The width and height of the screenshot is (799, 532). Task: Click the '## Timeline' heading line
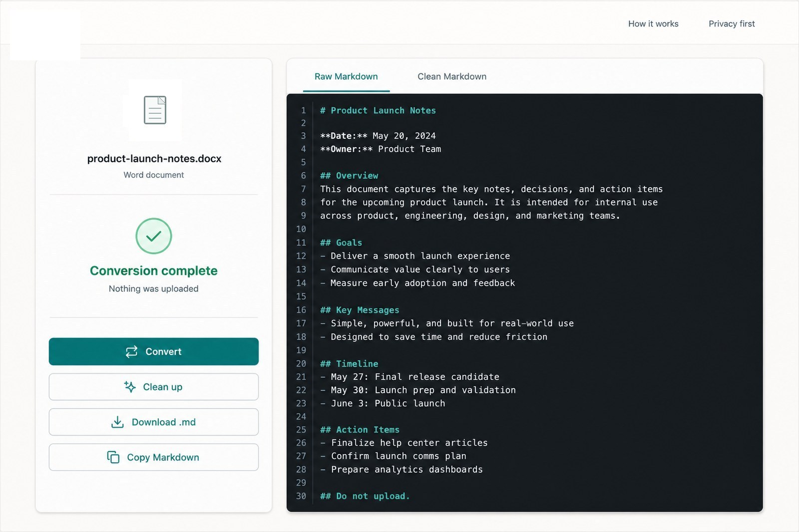349,364
